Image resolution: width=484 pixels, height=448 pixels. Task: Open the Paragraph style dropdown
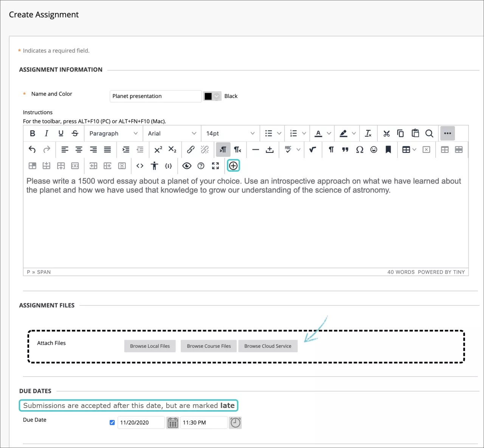(x=113, y=133)
